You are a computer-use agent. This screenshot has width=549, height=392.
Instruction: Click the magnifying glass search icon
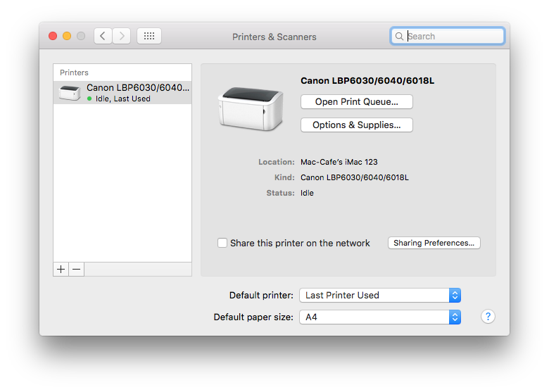click(399, 36)
